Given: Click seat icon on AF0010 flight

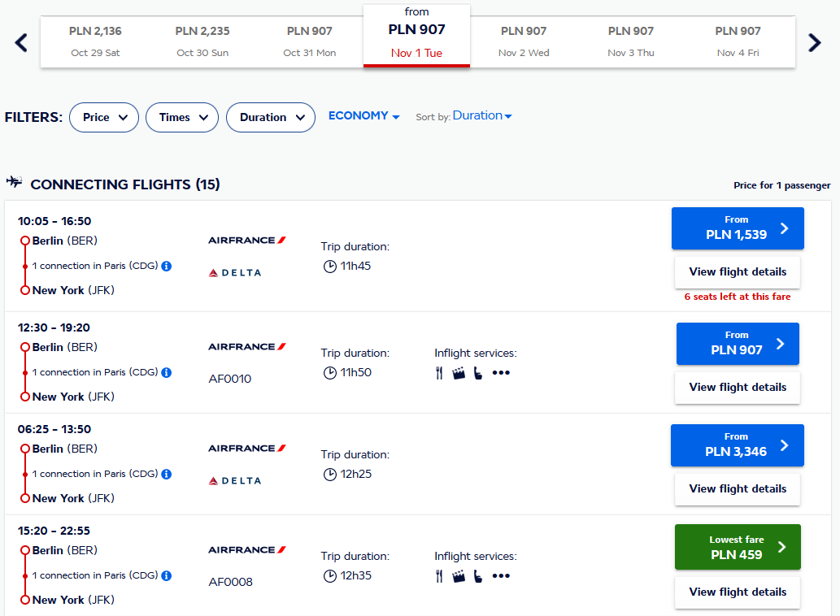Looking at the screenshot, I should [478, 373].
